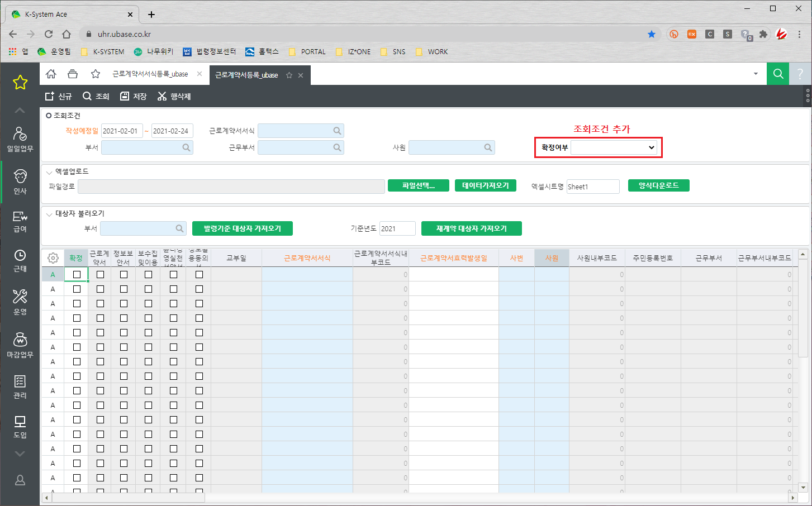Click the 기준년도 input field
Image resolution: width=812 pixels, height=506 pixels.
pyautogui.click(x=397, y=228)
